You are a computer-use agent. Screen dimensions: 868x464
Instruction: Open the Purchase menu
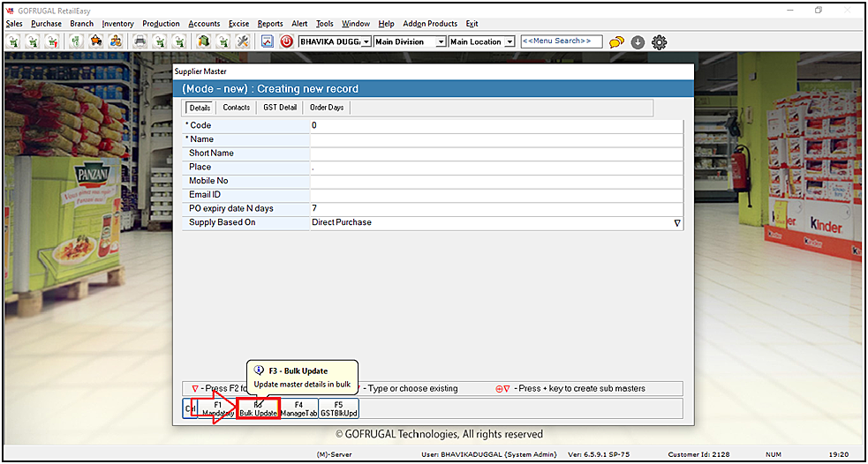[x=46, y=24]
